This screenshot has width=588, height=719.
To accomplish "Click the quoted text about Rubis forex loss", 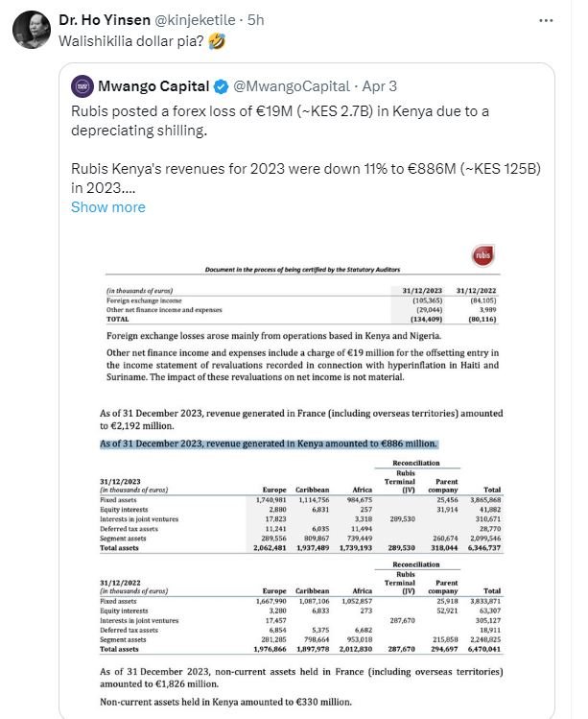I will click(280, 121).
